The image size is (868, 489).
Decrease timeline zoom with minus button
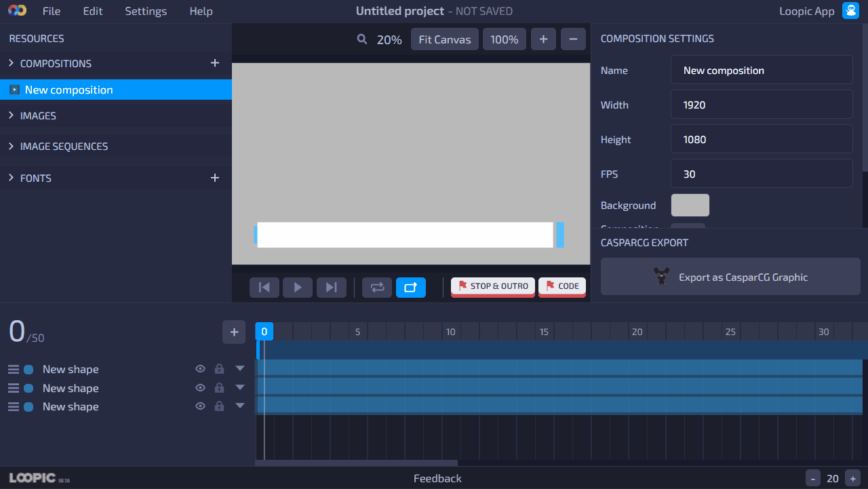[x=812, y=477]
